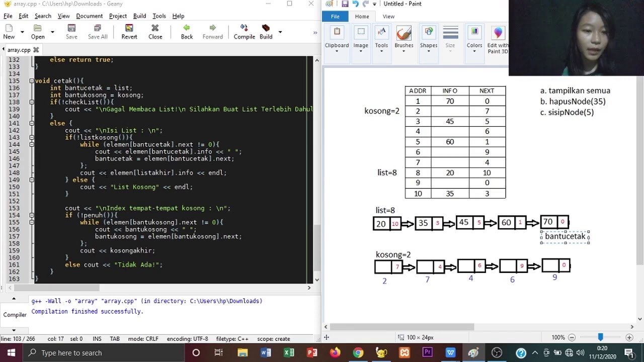Click the Paint zoom slider handle
Viewport: 644px width, 362px height.
pos(600,337)
